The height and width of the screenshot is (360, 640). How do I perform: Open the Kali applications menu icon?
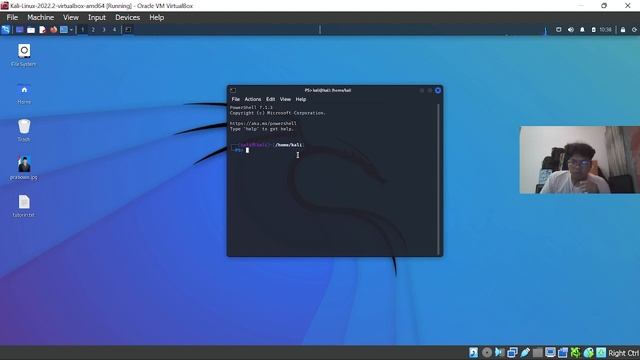tap(6, 30)
